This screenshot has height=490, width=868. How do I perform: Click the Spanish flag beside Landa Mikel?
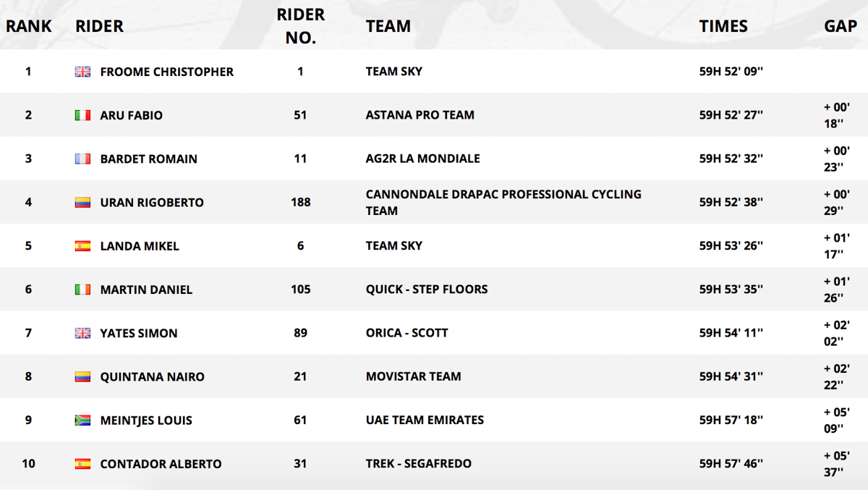[83, 246]
